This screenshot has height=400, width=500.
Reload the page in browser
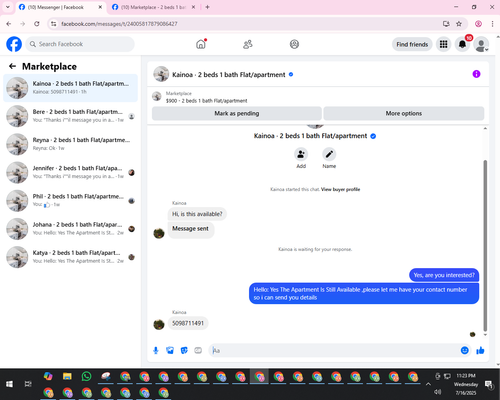coord(37,24)
